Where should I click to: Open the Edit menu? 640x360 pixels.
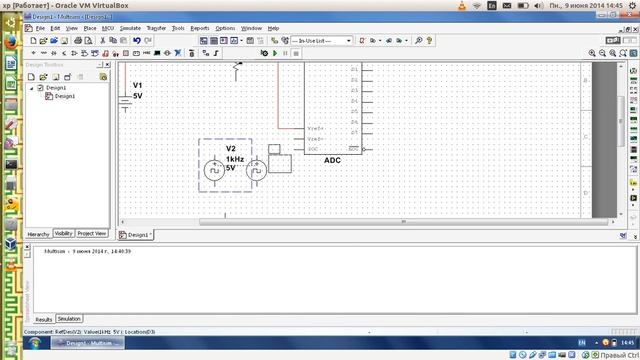click(55, 28)
